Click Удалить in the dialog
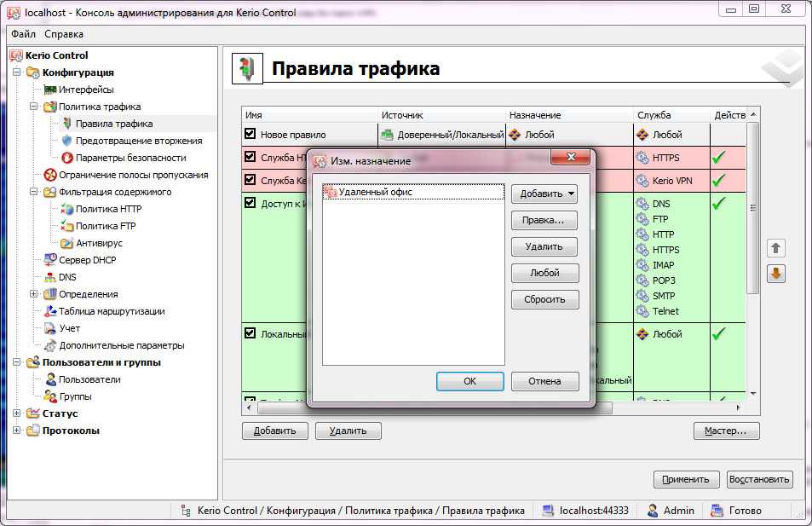 (x=544, y=246)
